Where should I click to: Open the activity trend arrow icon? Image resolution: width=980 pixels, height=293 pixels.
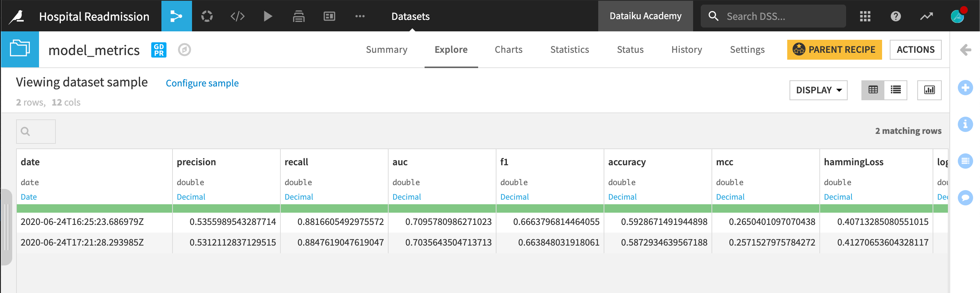pyautogui.click(x=926, y=16)
